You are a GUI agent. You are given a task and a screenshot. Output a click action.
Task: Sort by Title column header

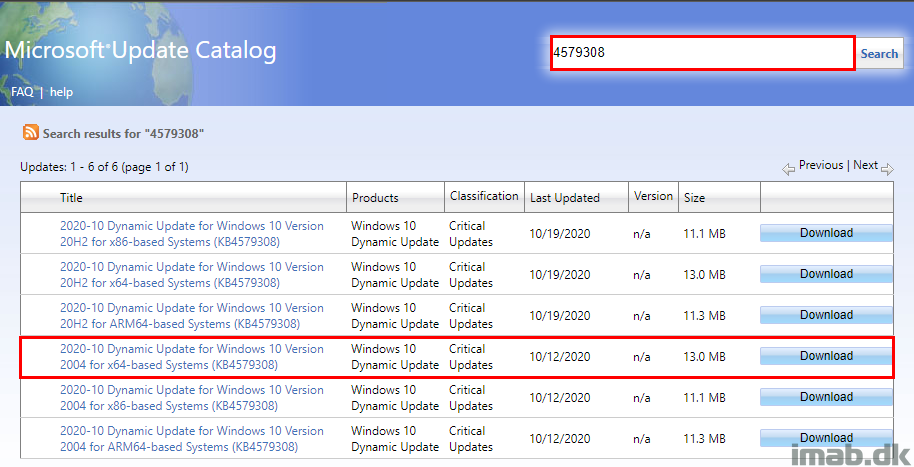(x=71, y=198)
